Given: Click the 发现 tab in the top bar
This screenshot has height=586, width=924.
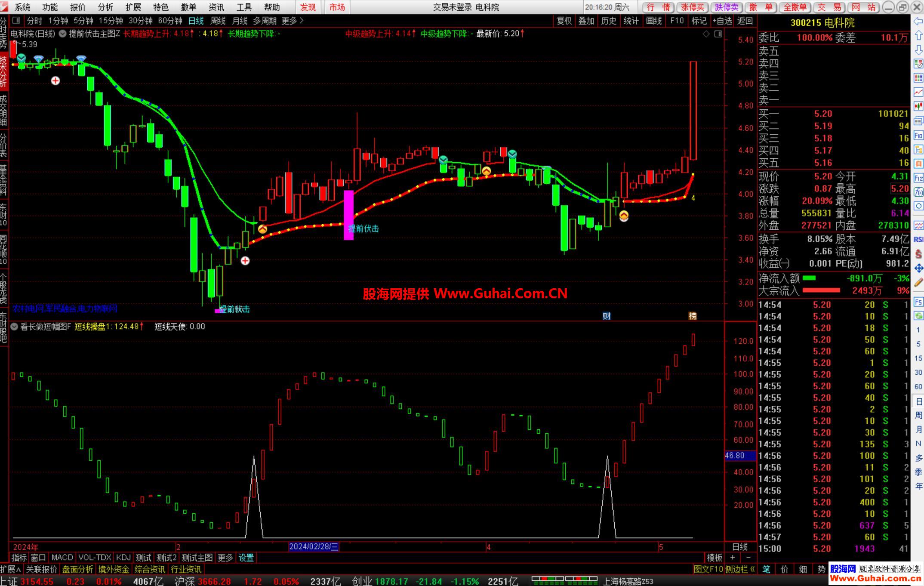Looking at the screenshot, I should coord(308,7).
